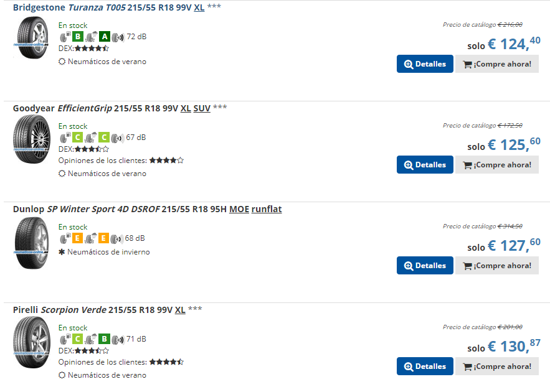Click the XL link in Bridgestone title

click(199, 7)
